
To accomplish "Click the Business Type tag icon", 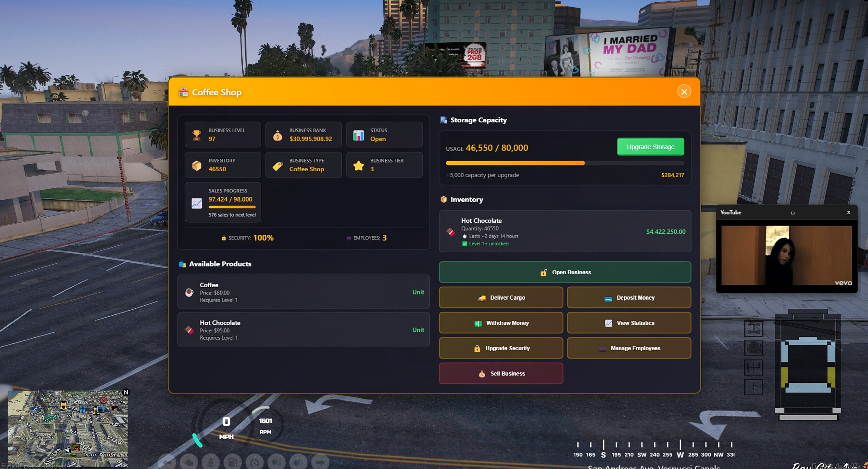I will click(277, 165).
